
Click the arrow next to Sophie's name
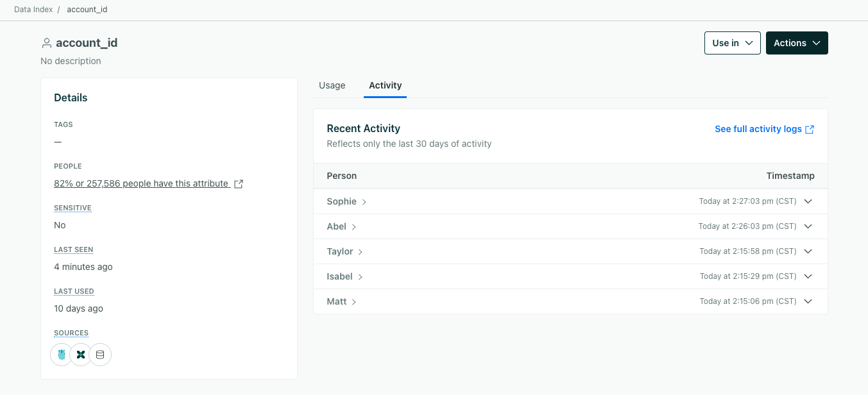point(364,201)
